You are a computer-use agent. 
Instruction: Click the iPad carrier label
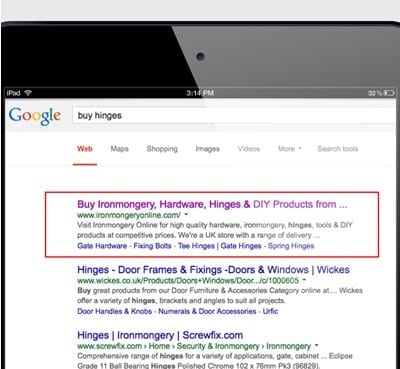pos(14,93)
